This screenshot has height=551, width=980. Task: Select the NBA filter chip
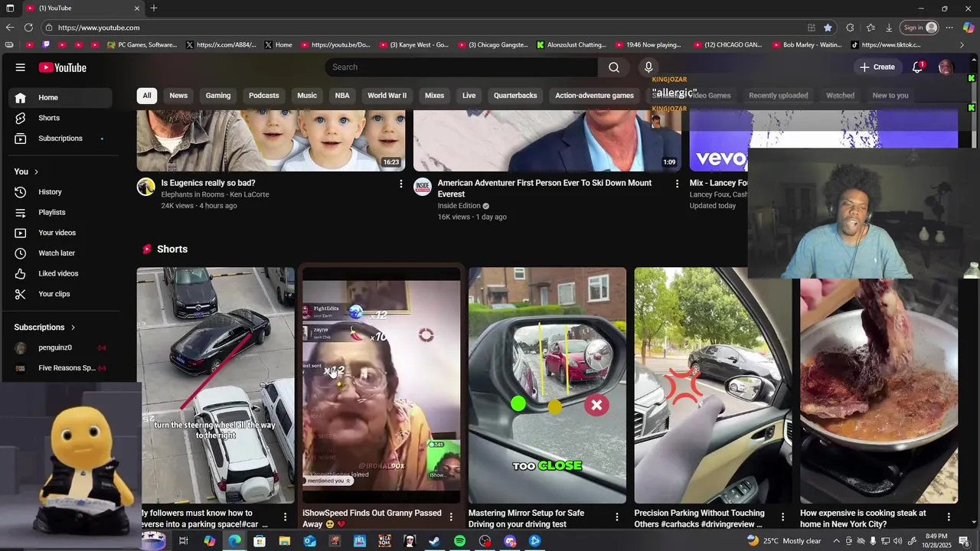(342, 96)
